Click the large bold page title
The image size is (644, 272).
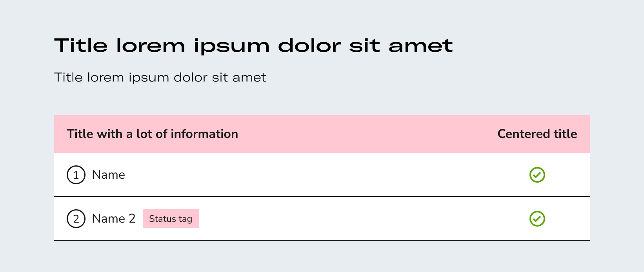[x=254, y=45]
